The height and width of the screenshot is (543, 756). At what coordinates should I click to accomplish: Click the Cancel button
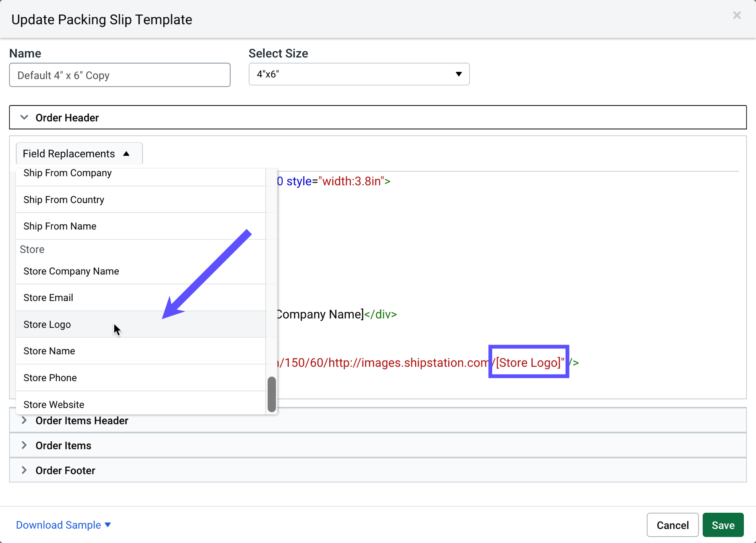672,525
